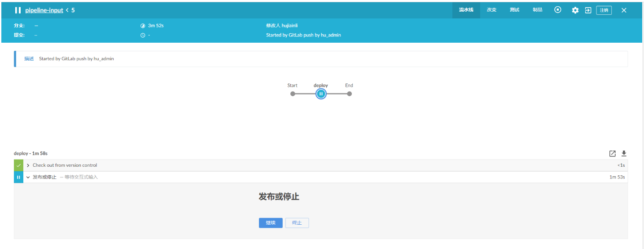Open deploy log in new window icon

pyautogui.click(x=613, y=154)
